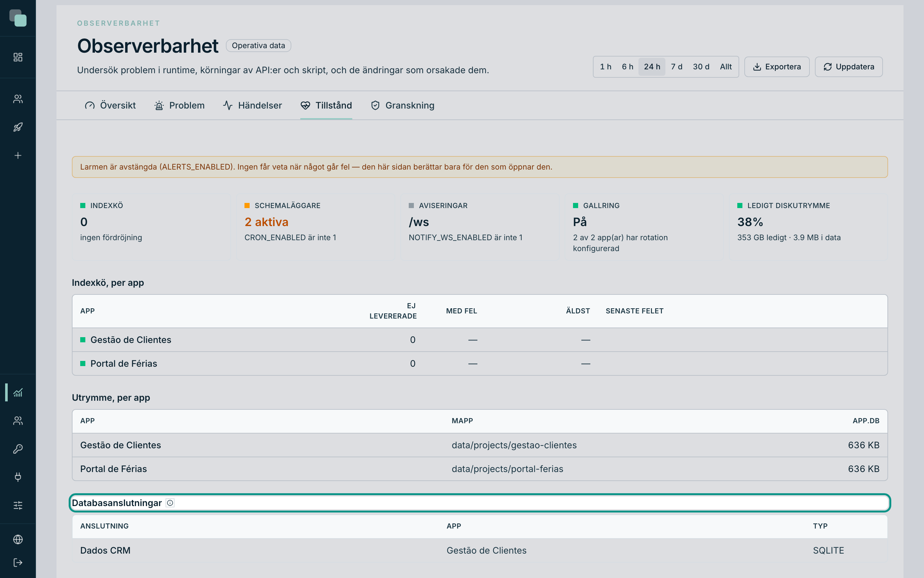
Task: Click the 636 KB value for Portal de Férias
Action: click(863, 469)
